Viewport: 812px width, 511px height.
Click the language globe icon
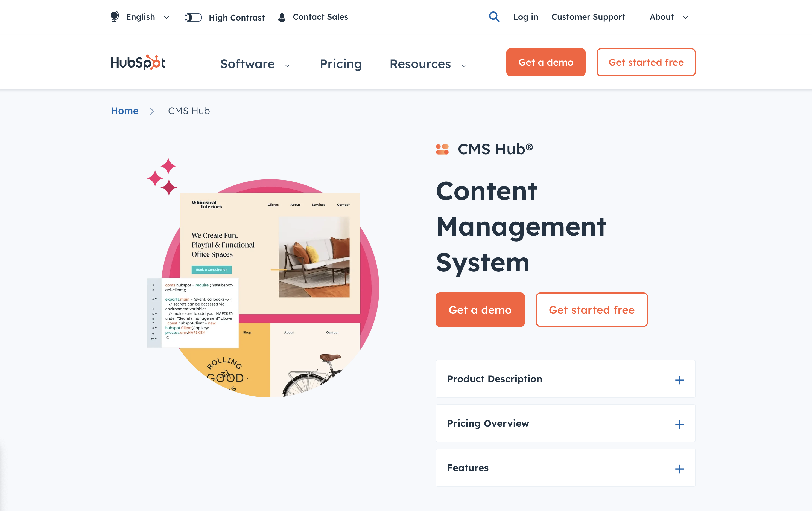tap(115, 16)
